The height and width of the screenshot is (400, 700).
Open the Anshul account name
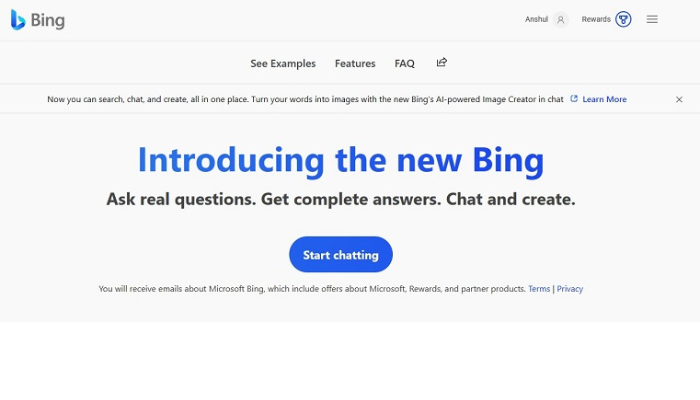click(x=537, y=19)
